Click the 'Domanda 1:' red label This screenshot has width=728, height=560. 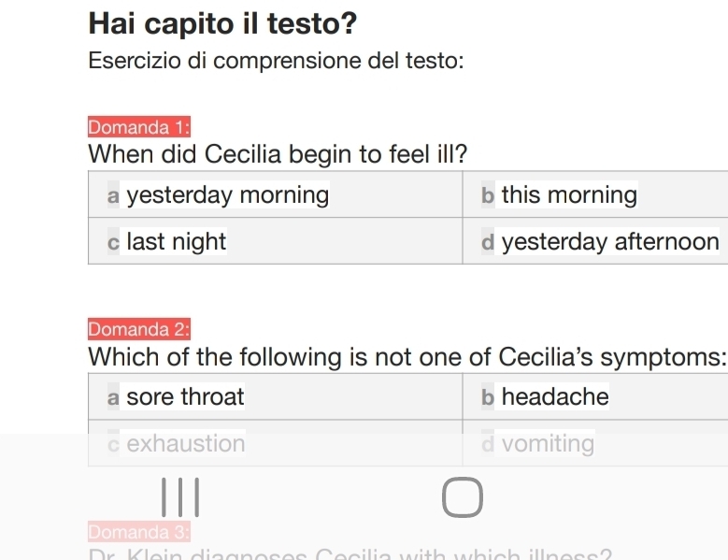139,127
